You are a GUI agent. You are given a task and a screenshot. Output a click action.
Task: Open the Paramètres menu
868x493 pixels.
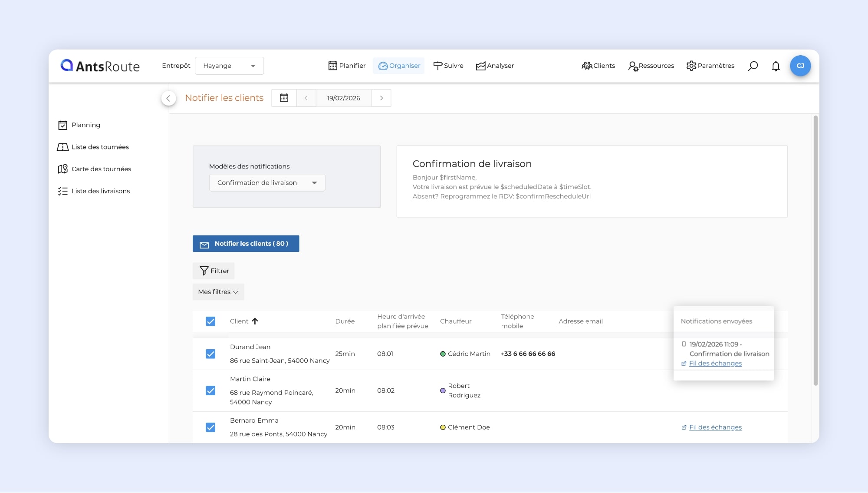[710, 66]
